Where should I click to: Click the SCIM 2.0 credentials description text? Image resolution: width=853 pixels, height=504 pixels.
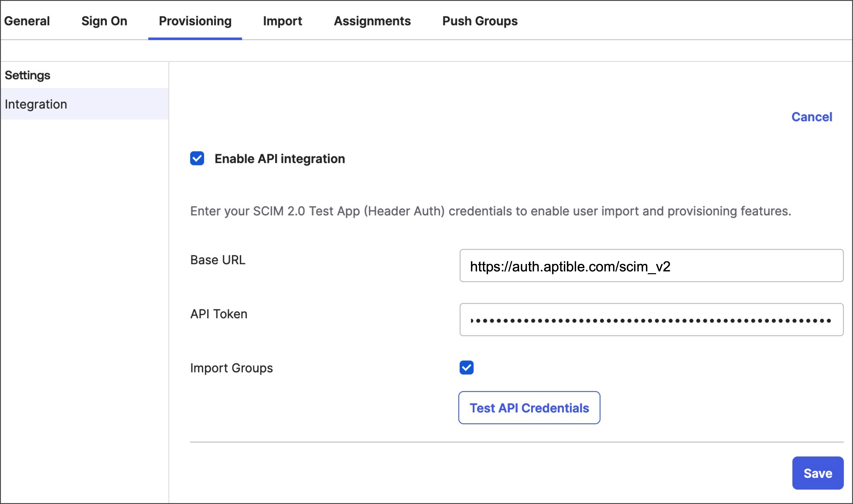[x=490, y=211]
